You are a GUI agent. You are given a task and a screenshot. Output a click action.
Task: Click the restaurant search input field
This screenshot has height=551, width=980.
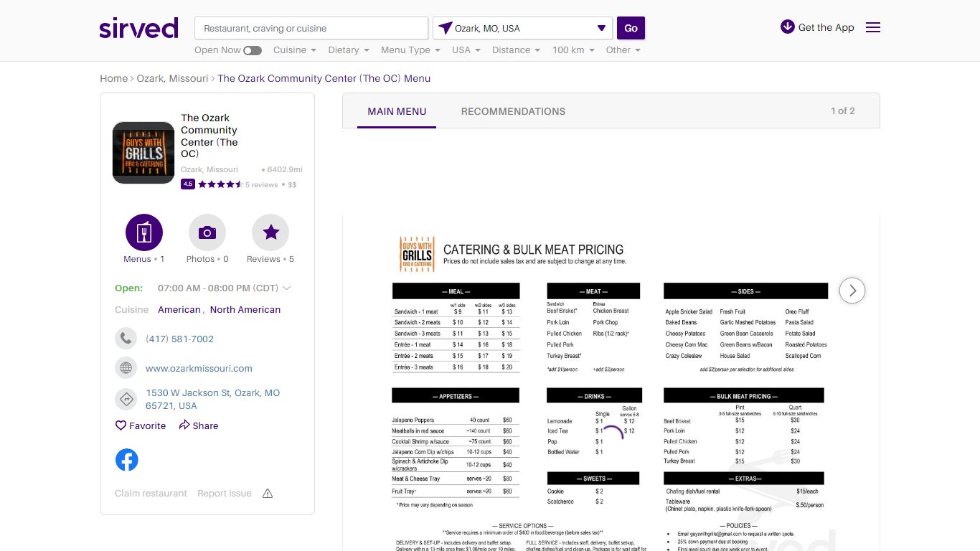click(x=311, y=28)
